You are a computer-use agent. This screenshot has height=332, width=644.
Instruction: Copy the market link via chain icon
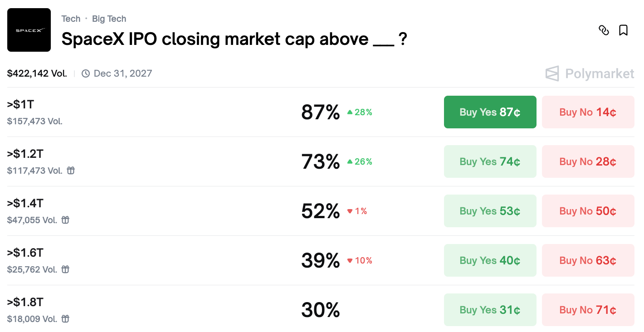click(604, 30)
